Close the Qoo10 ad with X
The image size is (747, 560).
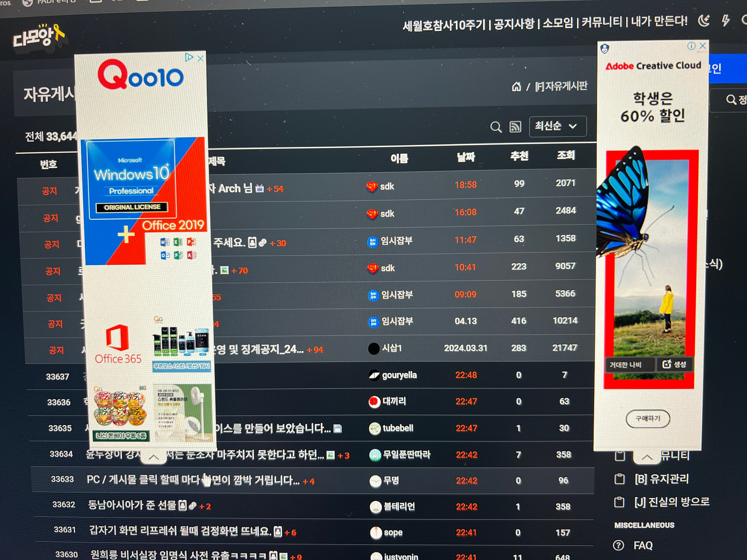(x=201, y=59)
